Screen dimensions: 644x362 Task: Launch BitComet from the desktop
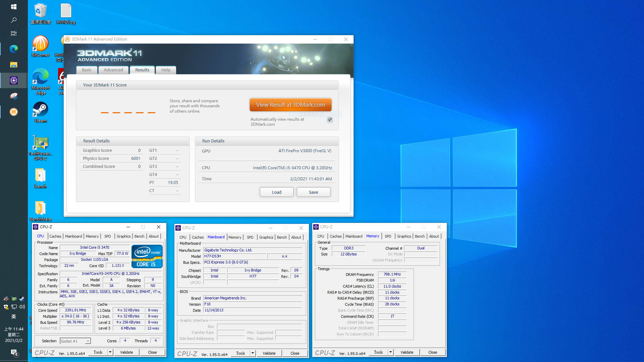41,46
